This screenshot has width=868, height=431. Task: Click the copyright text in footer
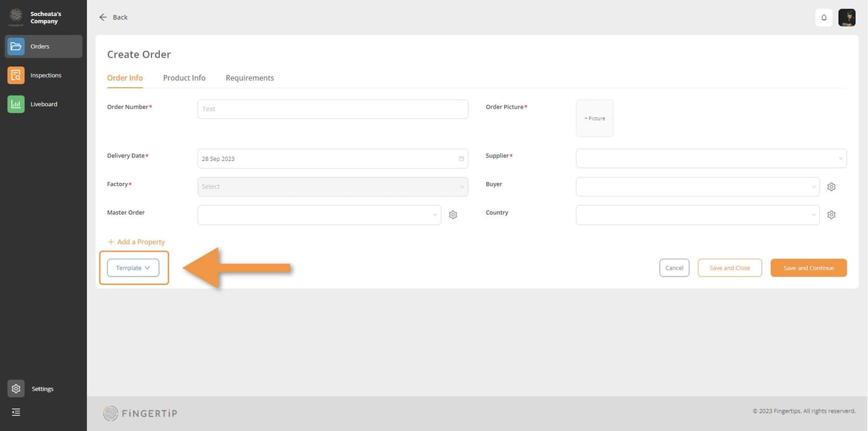(x=804, y=411)
